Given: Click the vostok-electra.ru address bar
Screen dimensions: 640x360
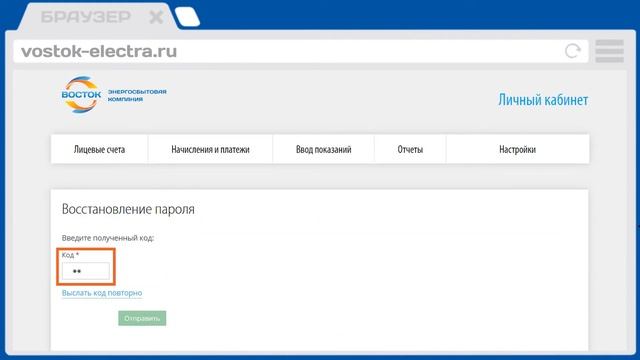Looking at the screenshot, I should click(x=300, y=51).
